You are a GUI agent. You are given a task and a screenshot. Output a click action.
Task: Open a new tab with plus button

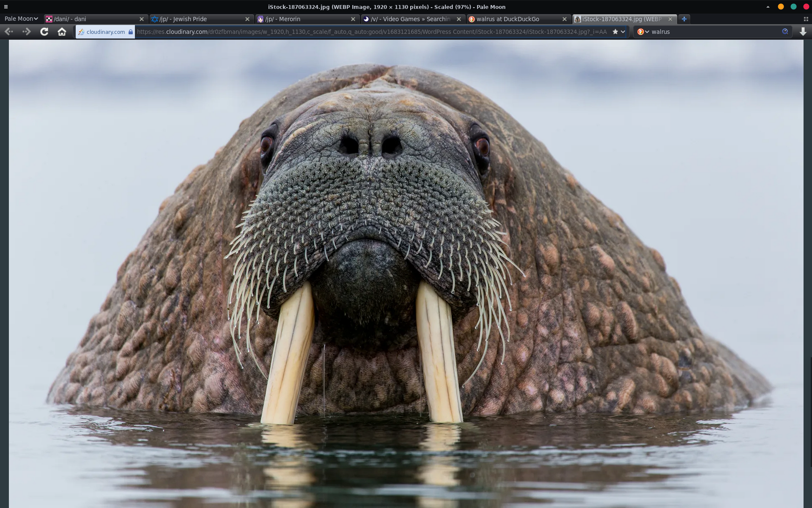click(684, 19)
